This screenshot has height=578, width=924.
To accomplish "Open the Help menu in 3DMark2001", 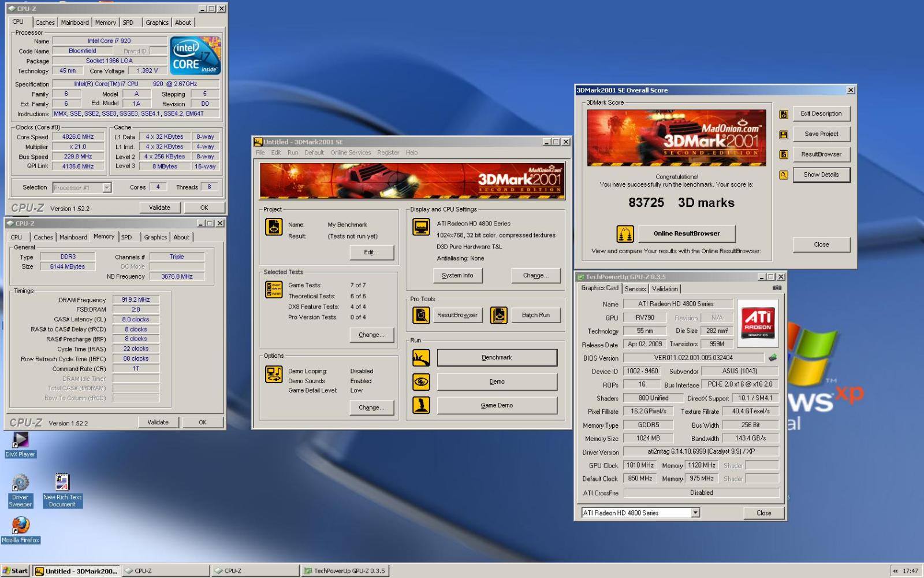I will [412, 153].
